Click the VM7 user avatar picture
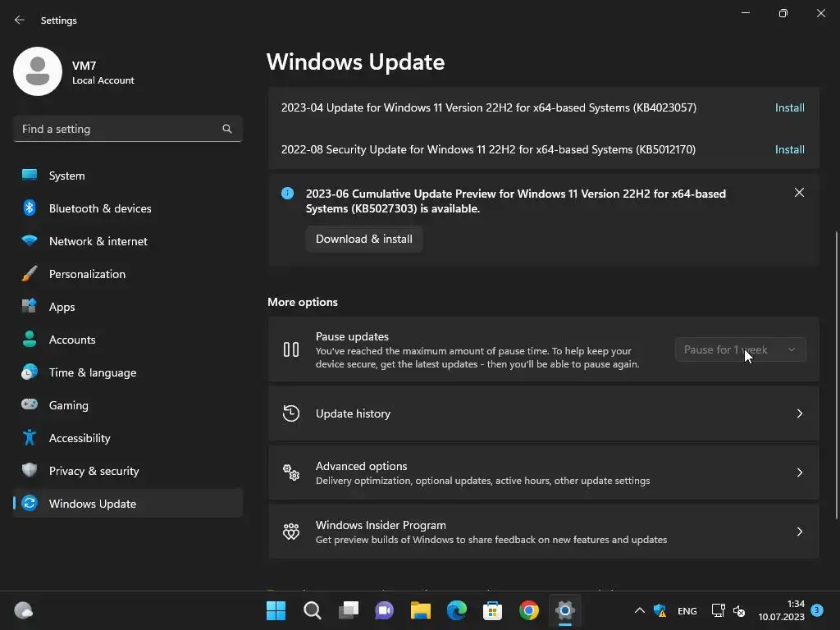 tap(38, 71)
